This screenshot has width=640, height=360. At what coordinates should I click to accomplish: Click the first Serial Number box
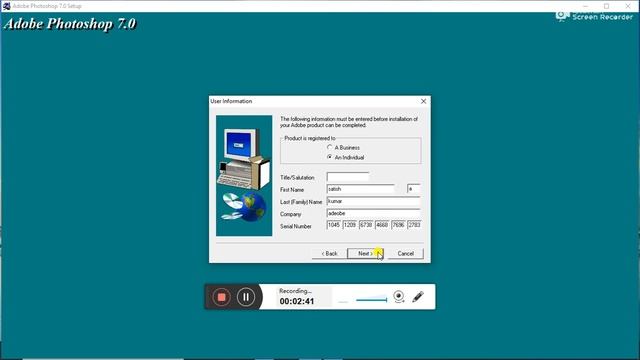tap(334, 225)
